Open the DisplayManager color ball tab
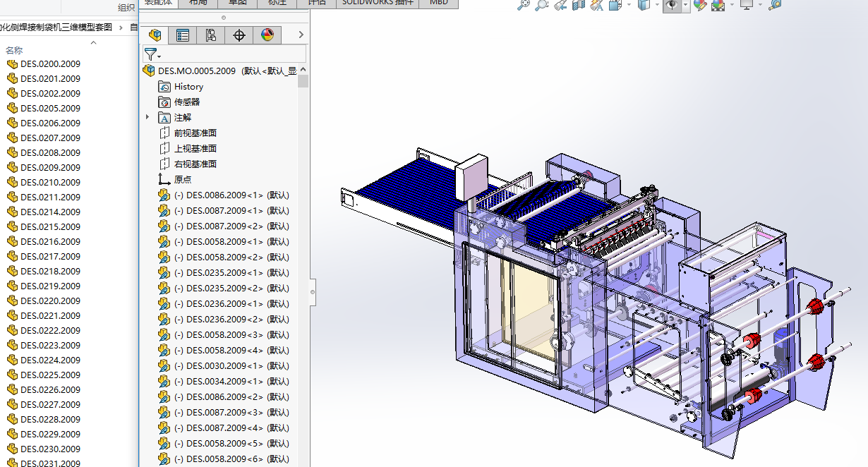 (267, 35)
